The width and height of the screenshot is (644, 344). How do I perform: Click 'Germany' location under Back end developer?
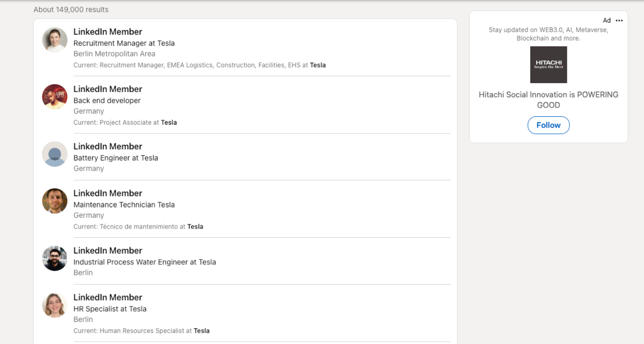pos(89,111)
